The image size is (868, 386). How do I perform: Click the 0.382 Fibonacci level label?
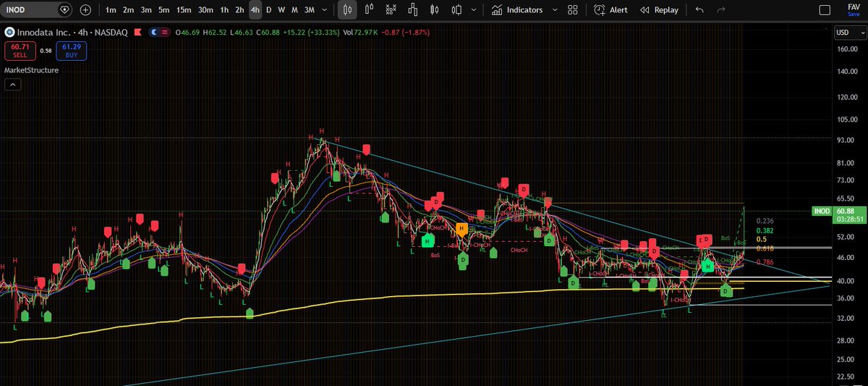[765, 230]
